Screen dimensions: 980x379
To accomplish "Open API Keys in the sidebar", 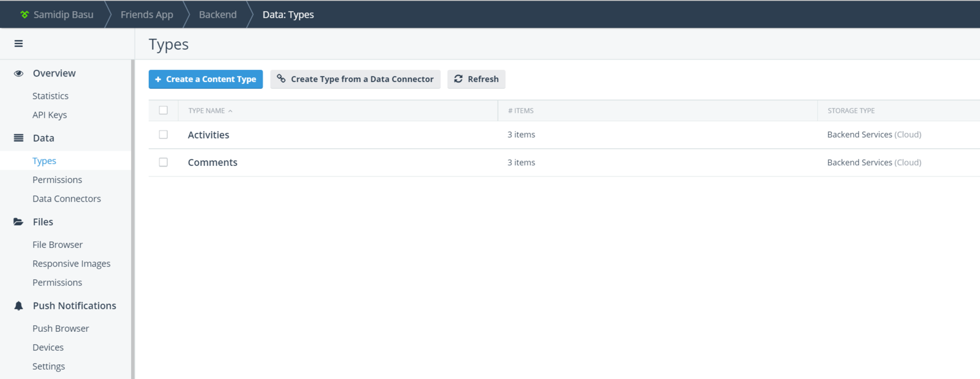I will (x=50, y=115).
